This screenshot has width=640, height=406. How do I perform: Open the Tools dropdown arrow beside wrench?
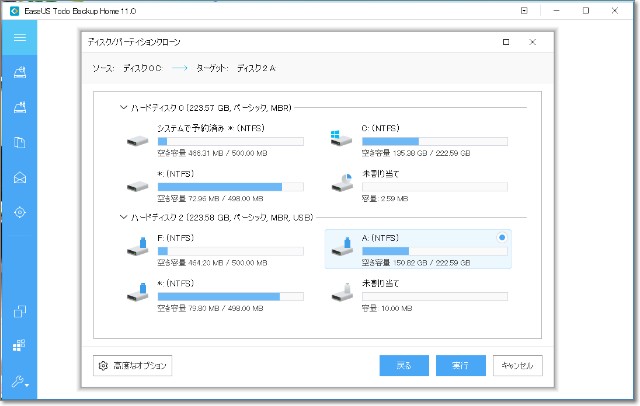tap(28, 385)
